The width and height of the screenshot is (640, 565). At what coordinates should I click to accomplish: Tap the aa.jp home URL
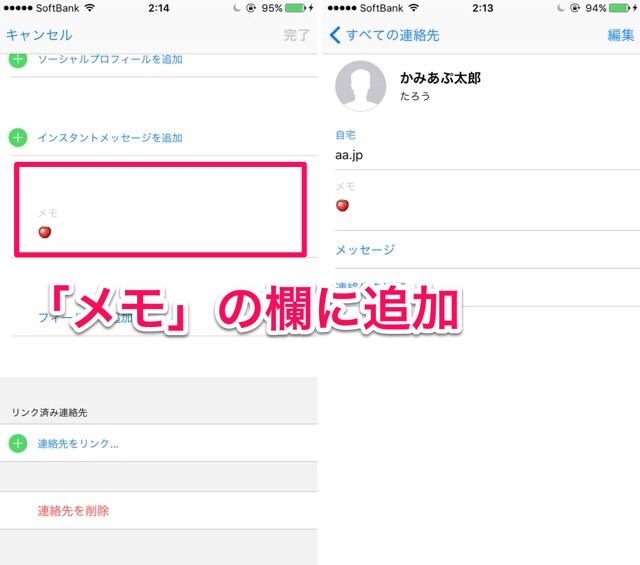[x=349, y=155]
